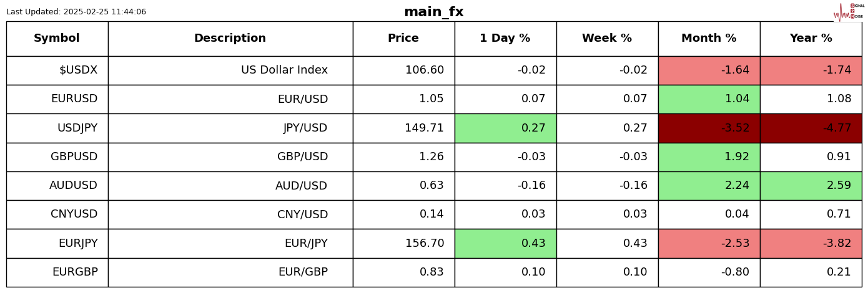Click the CNYUSD price value 0.14
868x293 pixels.
pyautogui.click(x=432, y=214)
